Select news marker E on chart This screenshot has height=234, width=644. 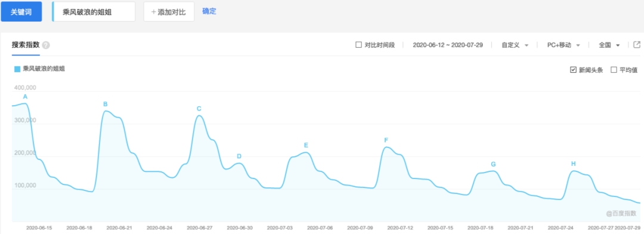pyautogui.click(x=306, y=145)
